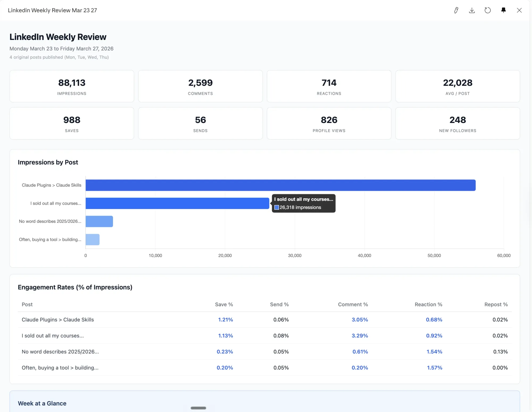Click 'Often, buying a tool > building...' table row name

(60, 368)
